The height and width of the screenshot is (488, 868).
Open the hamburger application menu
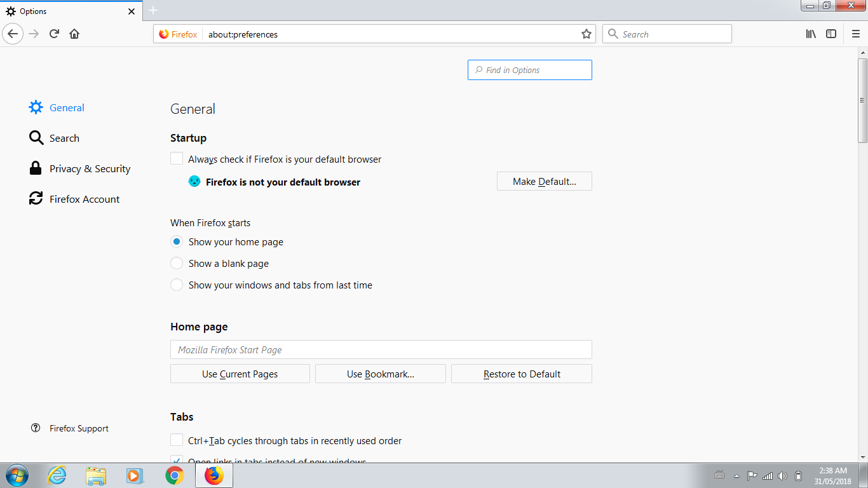(855, 34)
